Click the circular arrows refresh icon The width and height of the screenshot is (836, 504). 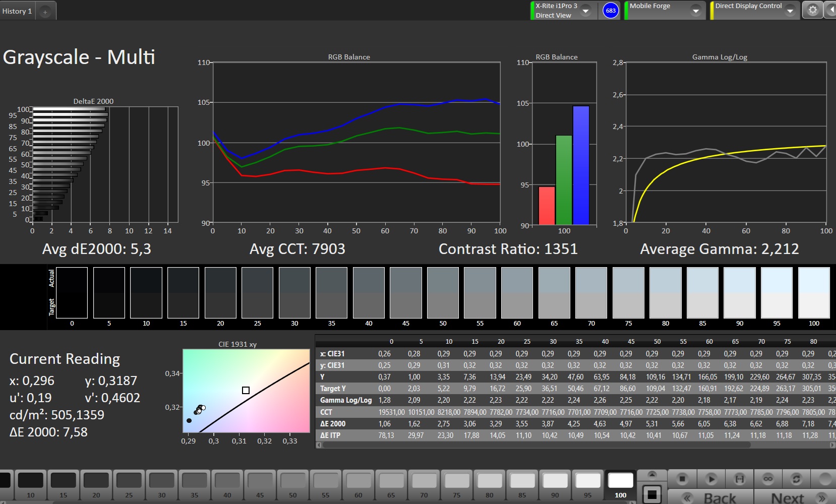797,479
